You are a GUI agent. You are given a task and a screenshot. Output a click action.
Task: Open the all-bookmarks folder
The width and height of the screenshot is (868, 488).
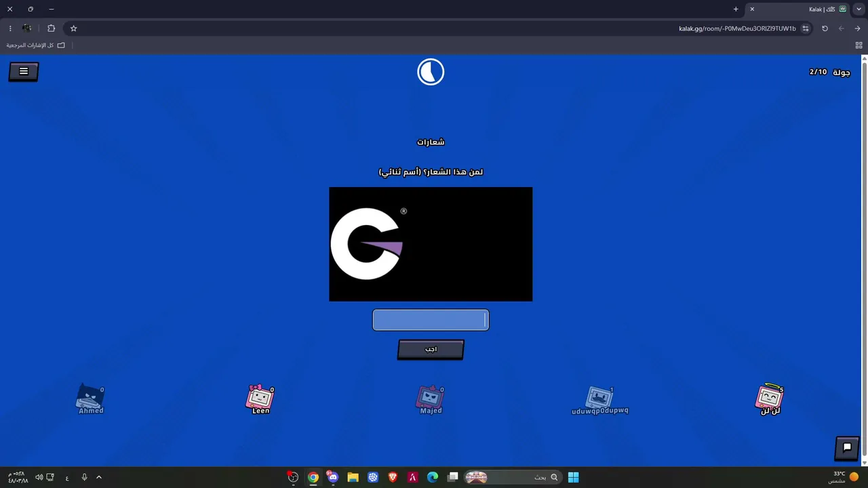click(x=36, y=45)
